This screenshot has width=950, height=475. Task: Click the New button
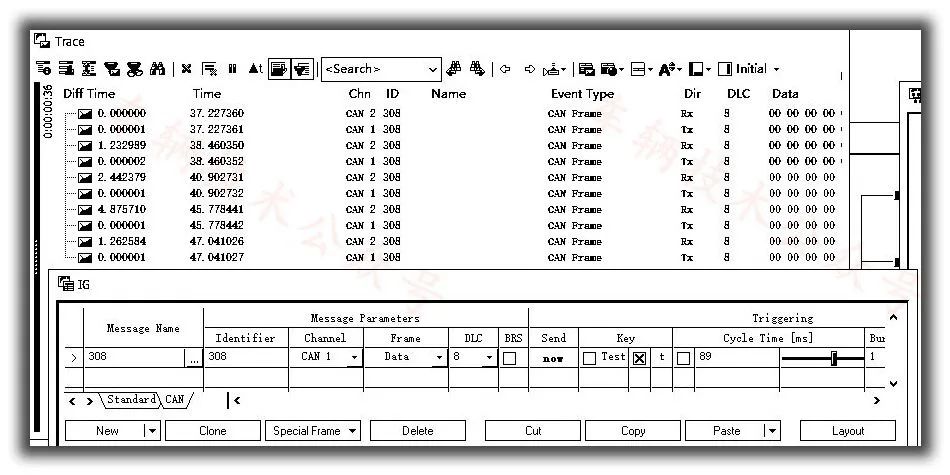click(x=107, y=431)
